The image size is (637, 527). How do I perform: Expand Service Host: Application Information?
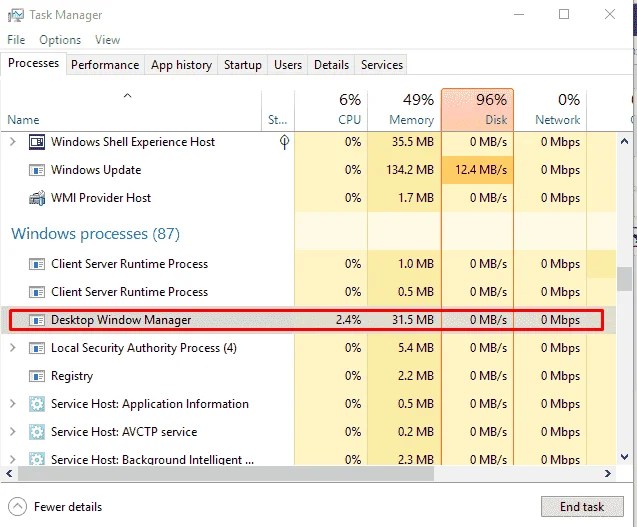(x=13, y=403)
